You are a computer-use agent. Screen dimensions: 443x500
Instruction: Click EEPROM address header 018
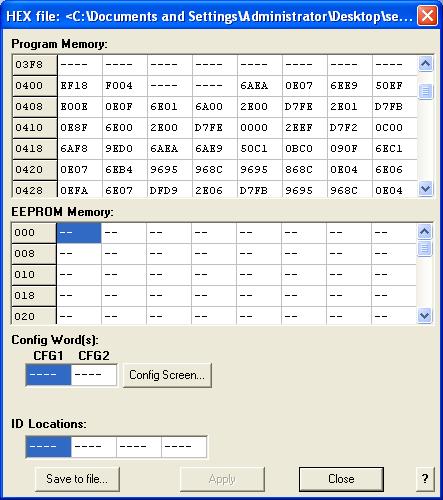(x=34, y=296)
